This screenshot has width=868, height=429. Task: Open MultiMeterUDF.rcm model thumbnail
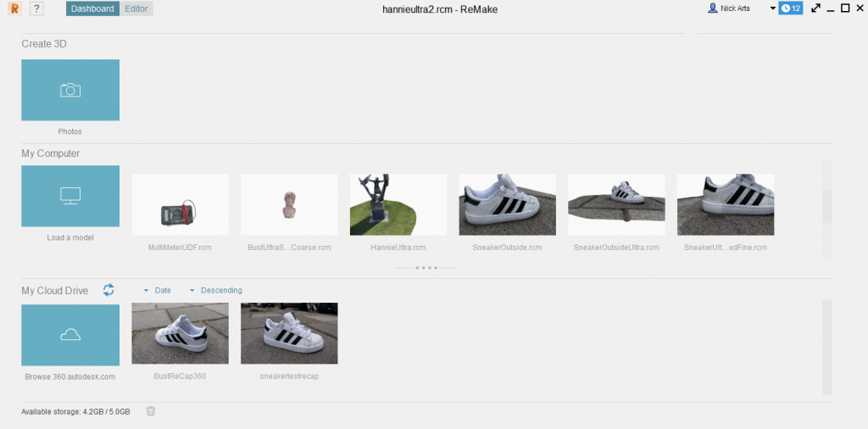tap(180, 205)
